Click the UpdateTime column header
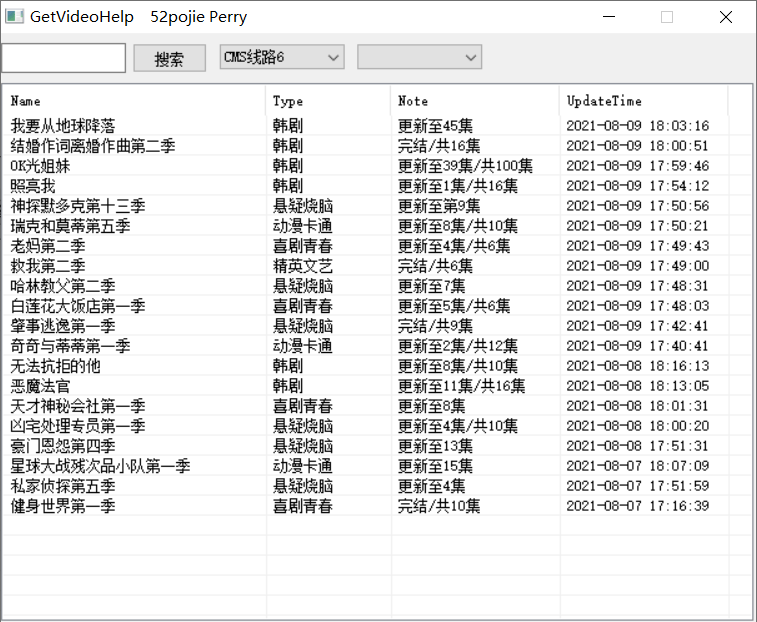 (643, 101)
